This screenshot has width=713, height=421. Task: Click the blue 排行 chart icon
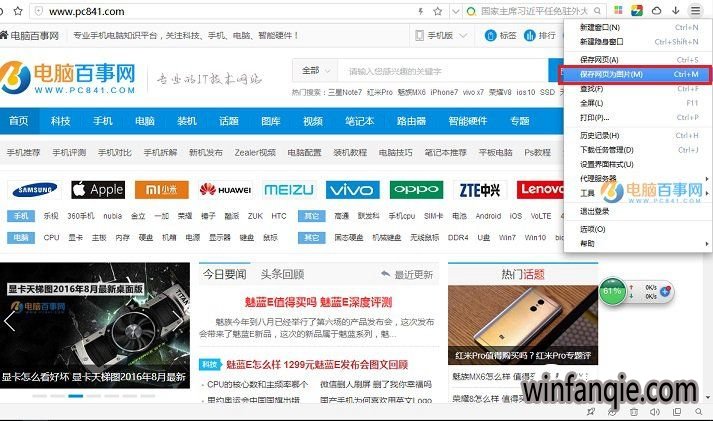click(529, 35)
